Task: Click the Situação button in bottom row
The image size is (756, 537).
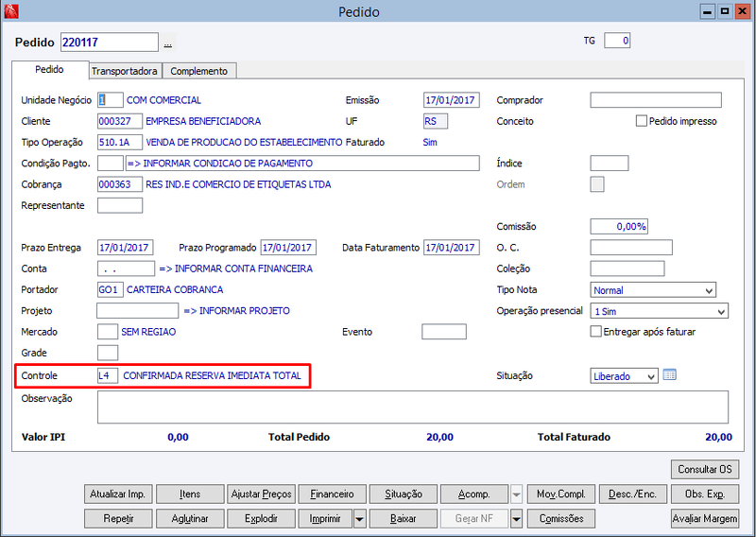Action: click(x=404, y=494)
